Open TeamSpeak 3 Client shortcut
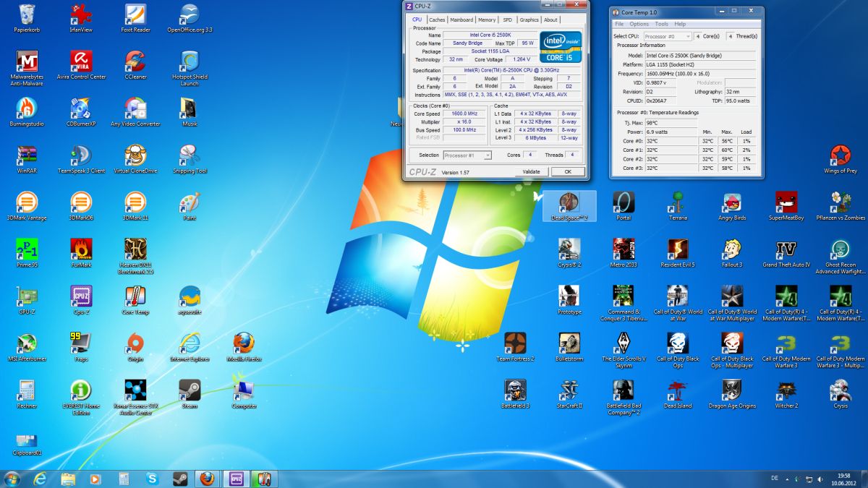Screen dimensions: 868x488 (81, 159)
